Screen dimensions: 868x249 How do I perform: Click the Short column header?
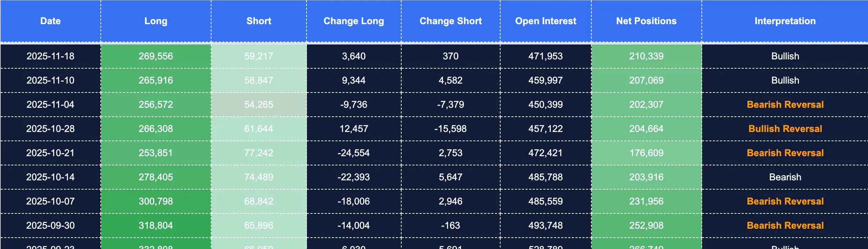(x=259, y=21)
